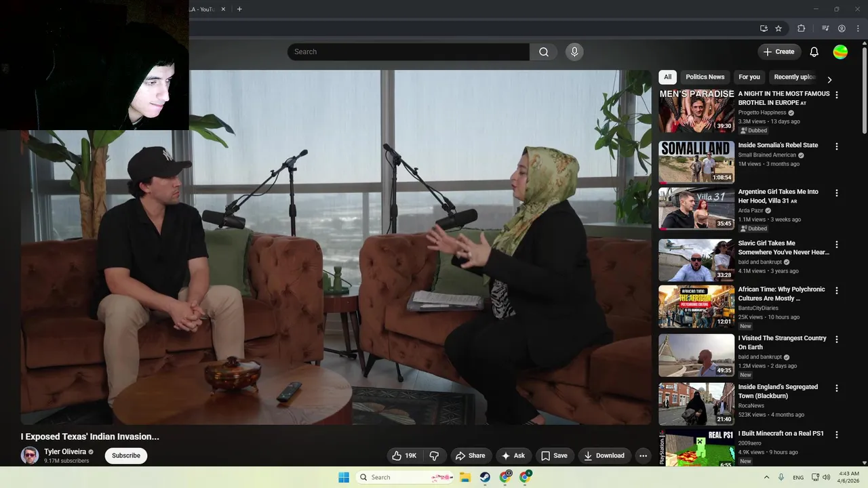Click the Create button
The height and width of the screenshot is (488, 868).
[779, 52]
